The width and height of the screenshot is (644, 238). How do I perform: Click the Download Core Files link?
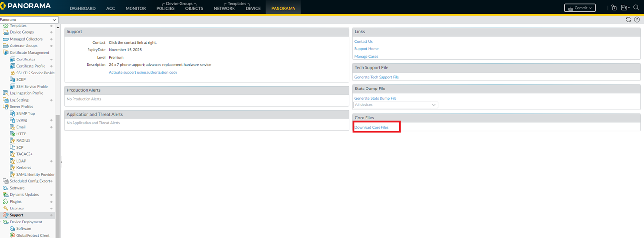point(371,128)
